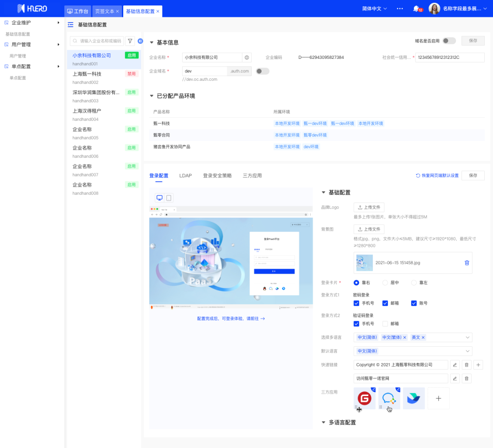Select the 居中 login card radio option
493x448 pixels.
click(x=385, y=283)
